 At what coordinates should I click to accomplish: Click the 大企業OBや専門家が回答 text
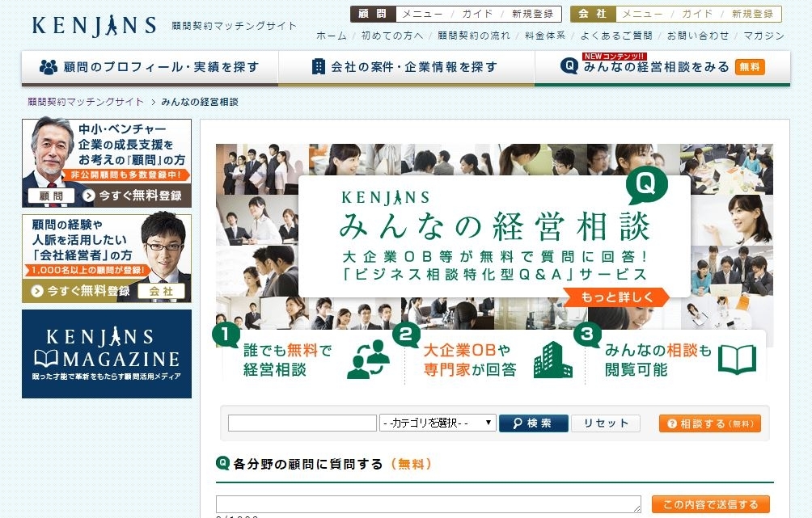[x=470, y=360]
